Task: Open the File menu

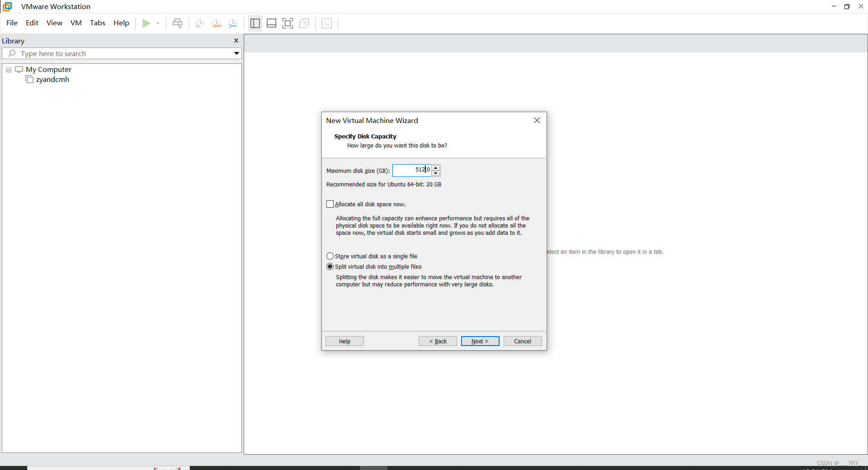Action: [x=12, y=23]
